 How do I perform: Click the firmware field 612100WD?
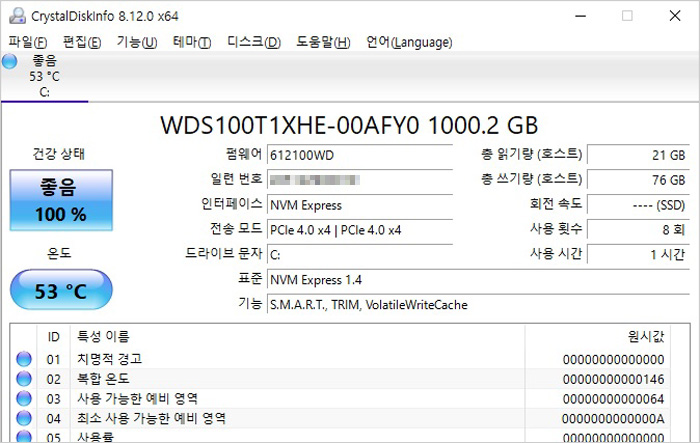(360, 155)
